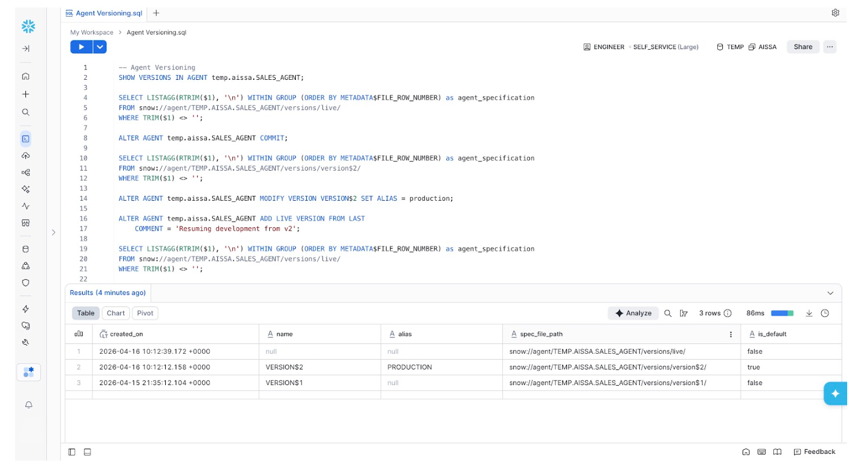Click the floating Copilot sparkle button

pyautogui.click(x=835, y=394)
